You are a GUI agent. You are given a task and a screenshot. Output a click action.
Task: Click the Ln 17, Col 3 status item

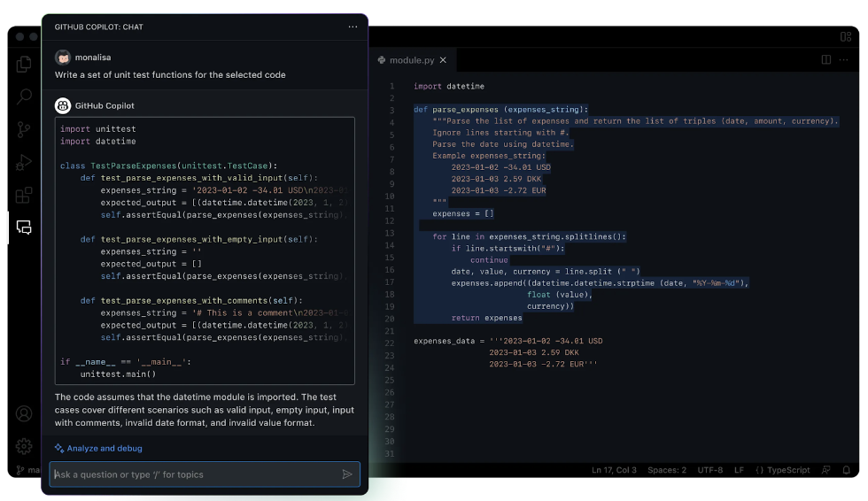tap(614, 470)
